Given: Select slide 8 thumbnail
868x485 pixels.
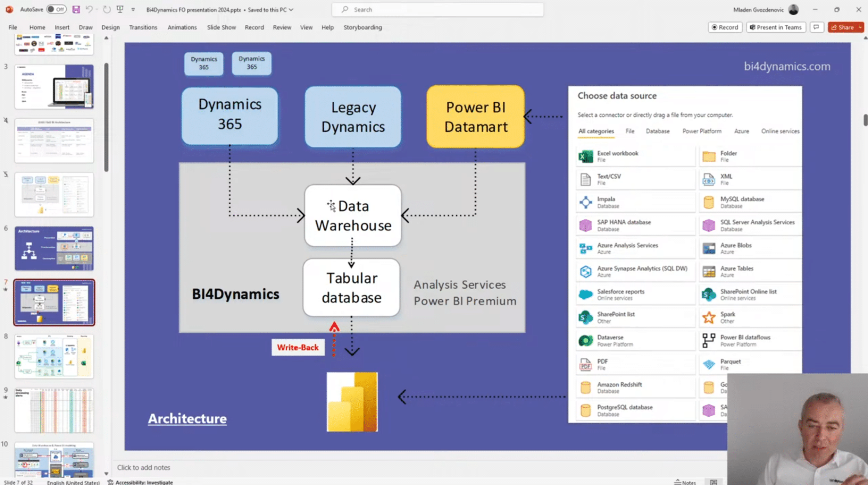Looking at the screenshot, I should [54, 356].
